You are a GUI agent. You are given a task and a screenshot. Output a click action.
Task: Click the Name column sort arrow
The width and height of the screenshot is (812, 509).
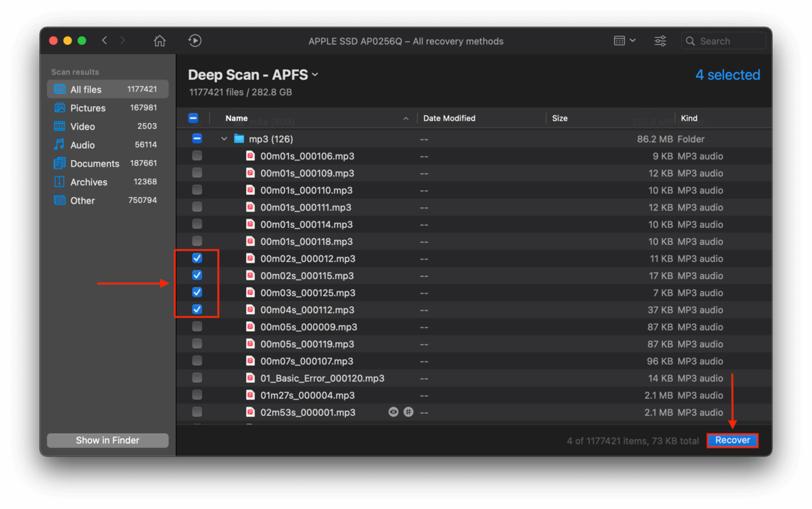pos(406,119)
